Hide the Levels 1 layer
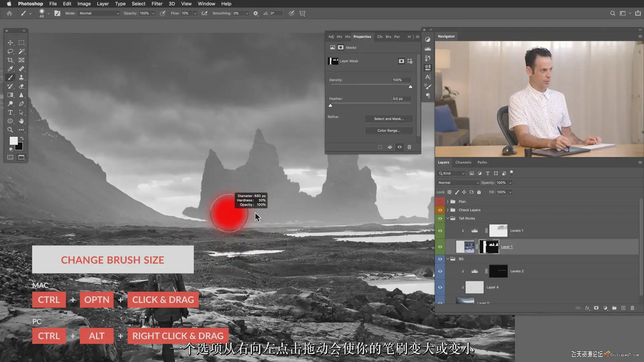This screenshot has height=362, width=644. pos(440,231)
